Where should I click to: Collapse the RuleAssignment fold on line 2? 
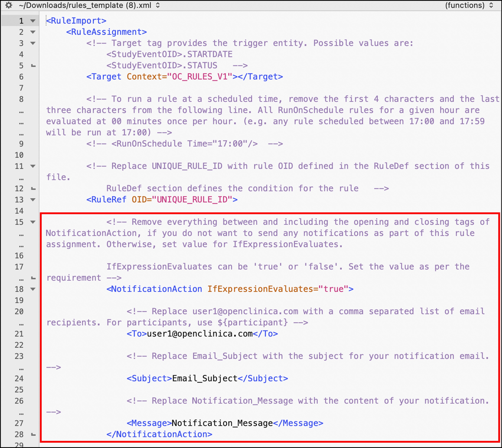[33, 32]
